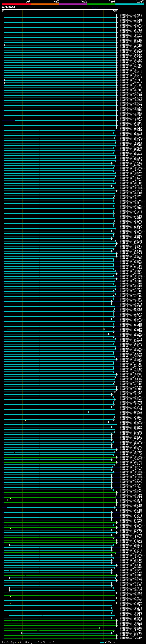Open hit UniRef100_Q2A9A8

point(131,20)
